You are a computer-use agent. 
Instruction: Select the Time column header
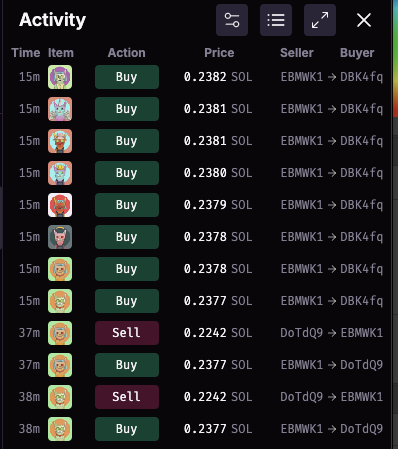(26, 53)
